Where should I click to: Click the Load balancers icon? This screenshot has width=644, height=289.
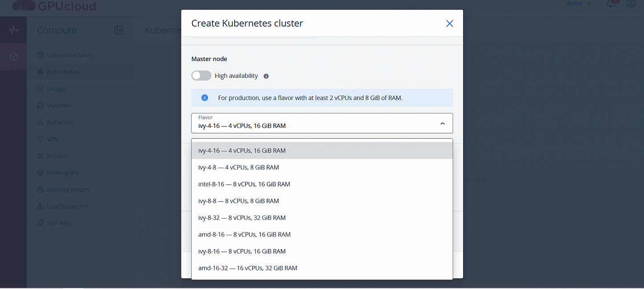(x=40, y=206)
